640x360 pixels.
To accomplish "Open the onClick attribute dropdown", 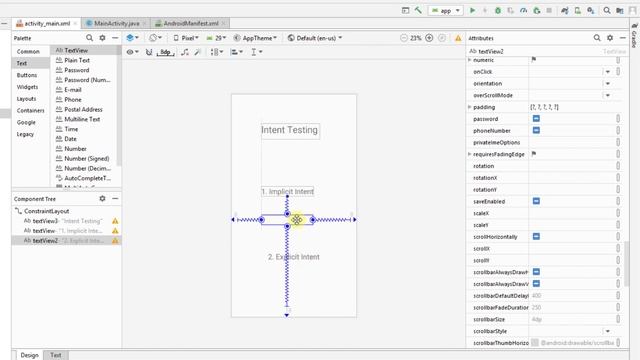I will (x=608, y=72).
